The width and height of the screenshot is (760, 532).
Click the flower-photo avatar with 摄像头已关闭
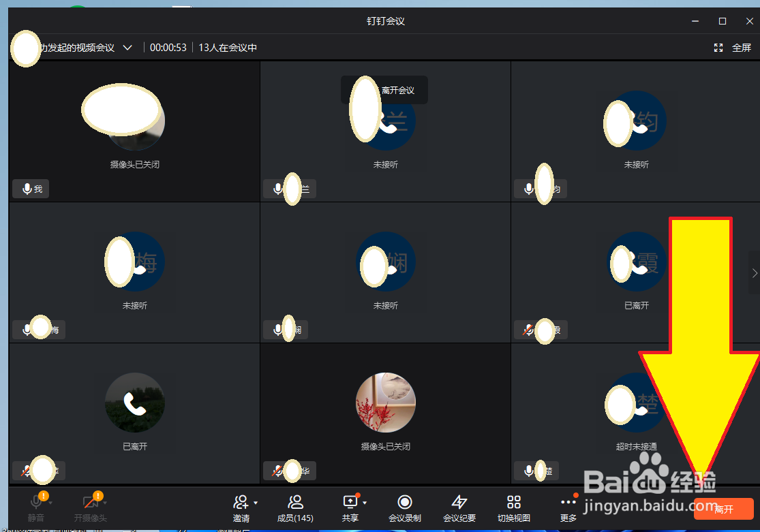pyautogui.click(x=386, y=403)
